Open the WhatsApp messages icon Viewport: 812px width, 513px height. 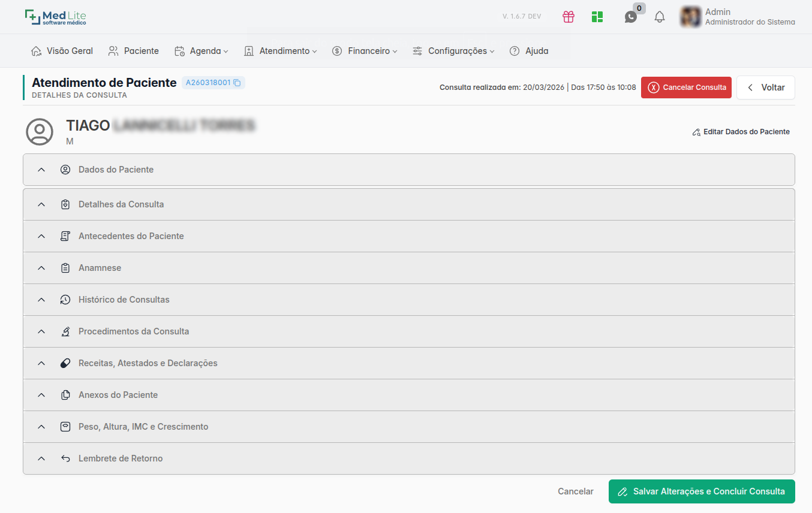tap(630, 17)
